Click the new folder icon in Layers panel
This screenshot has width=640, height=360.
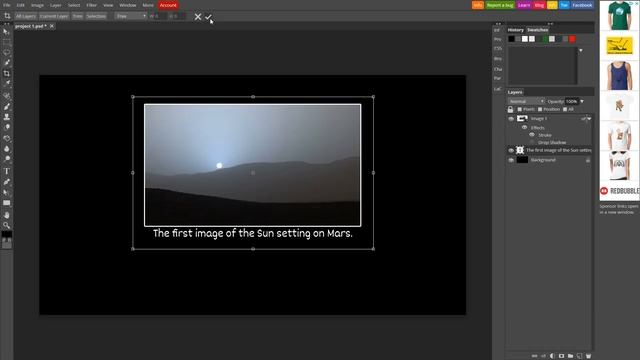570,356
